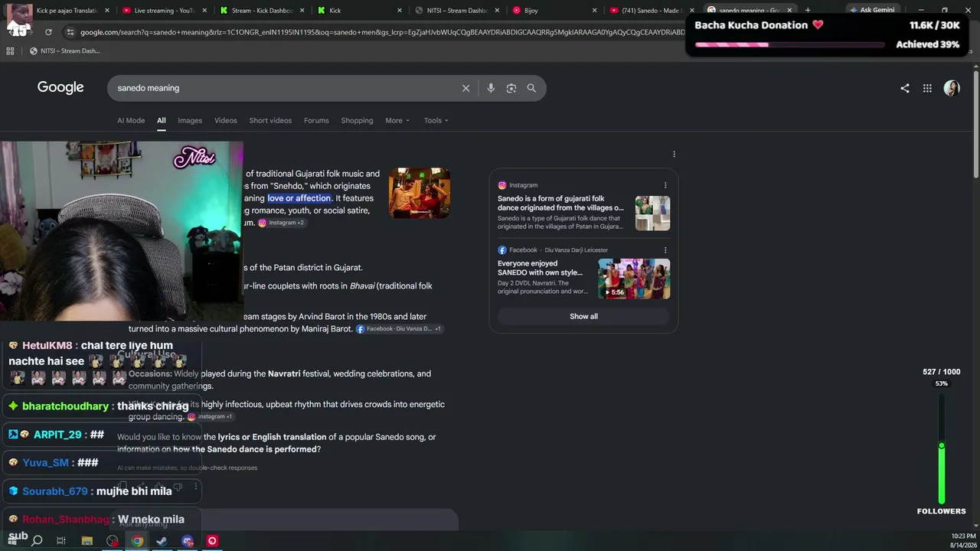
Task: Go to the Forums results tab
Action: pos(316,120)
